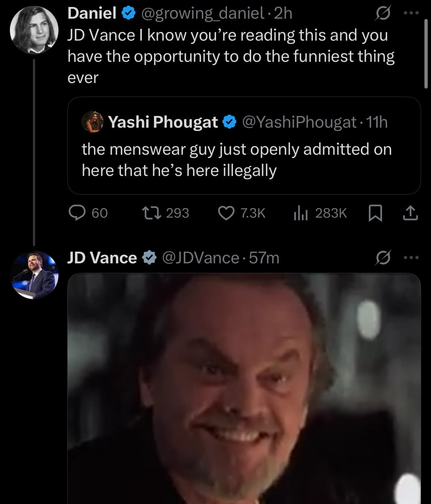Image resolution: width=431 pixels, height=504 pixels.
Task: Click the vertical scrollbar on right edge
Action: (426, 53)
